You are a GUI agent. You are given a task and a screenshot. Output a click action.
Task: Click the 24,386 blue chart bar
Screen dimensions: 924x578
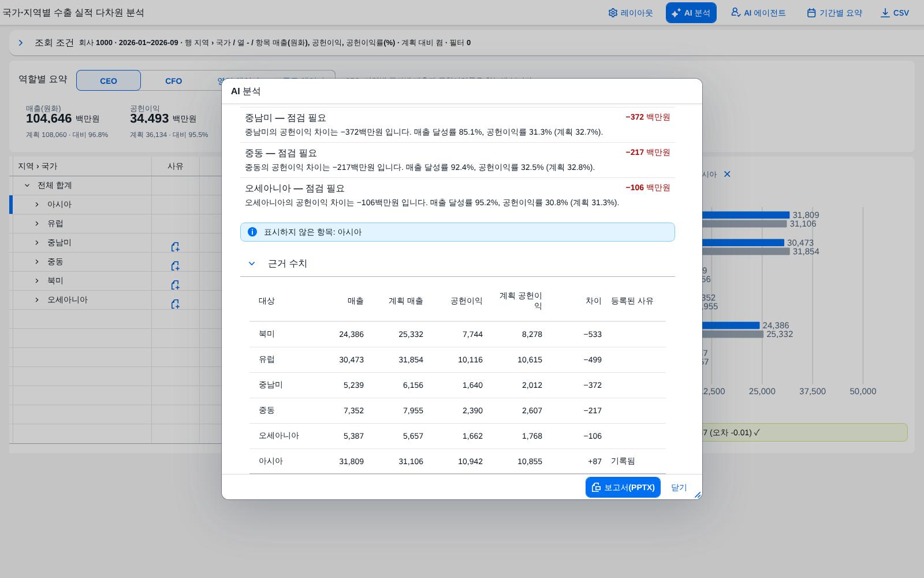coord(731,325)
